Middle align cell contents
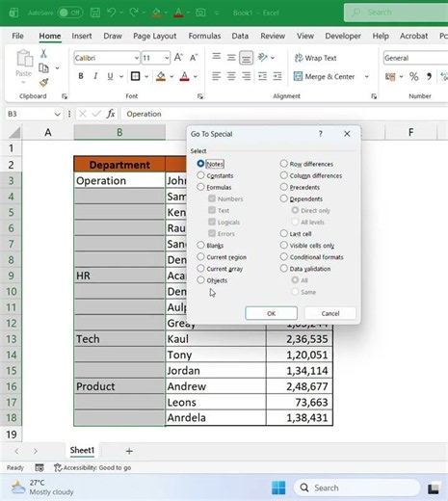448x501 pixels. (231, 58)
